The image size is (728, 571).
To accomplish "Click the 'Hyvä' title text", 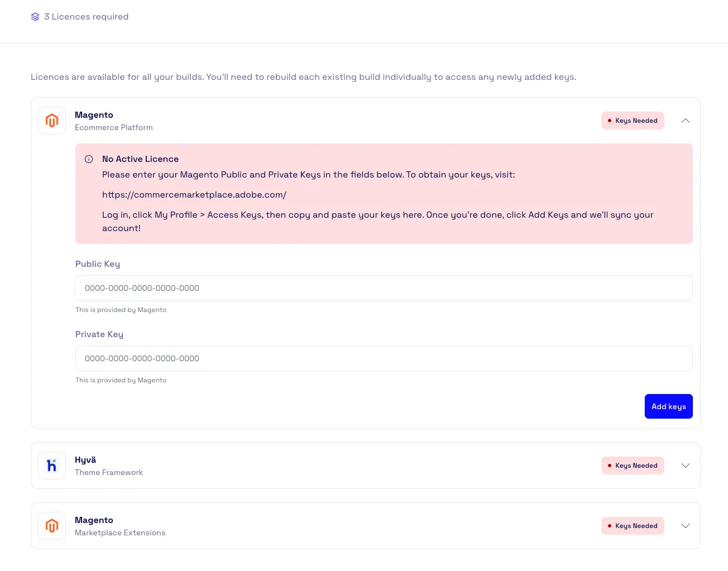I will click(85, 460).
